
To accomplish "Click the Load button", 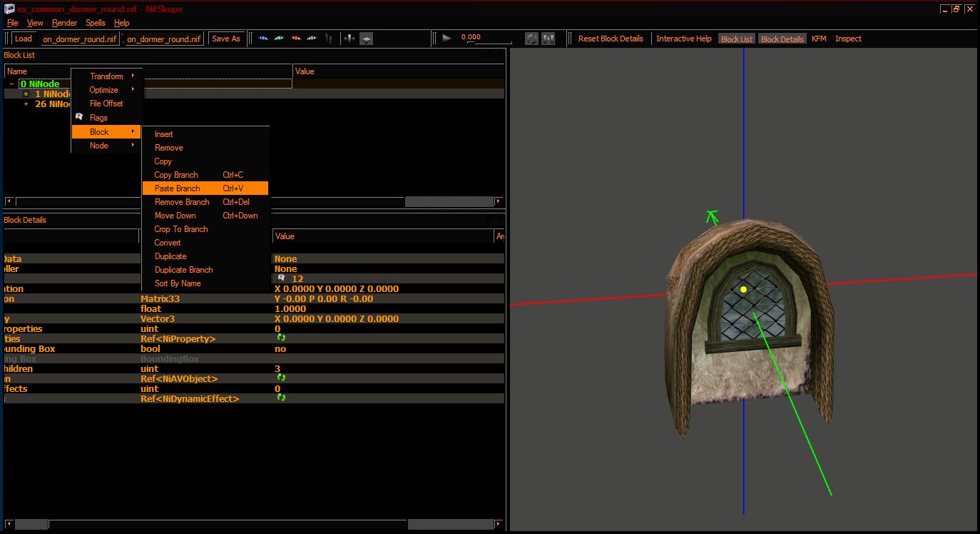I will [24, 39].
